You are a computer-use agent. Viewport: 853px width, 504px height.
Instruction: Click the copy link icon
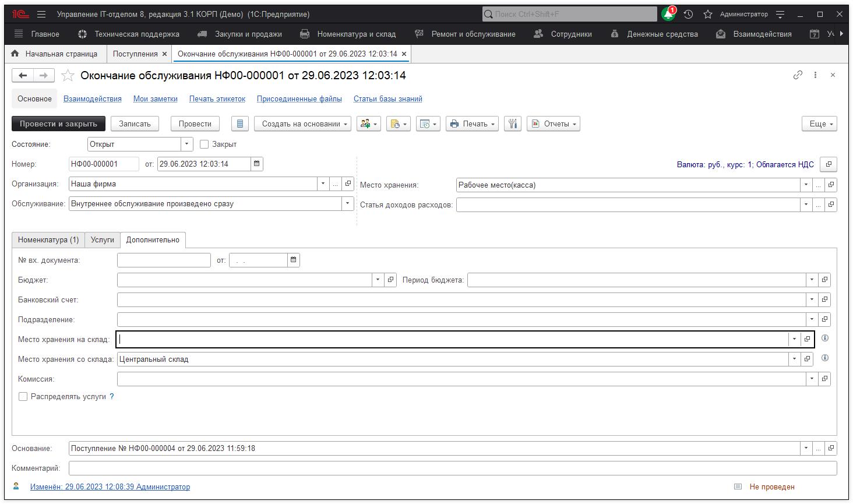click(798, 75)
